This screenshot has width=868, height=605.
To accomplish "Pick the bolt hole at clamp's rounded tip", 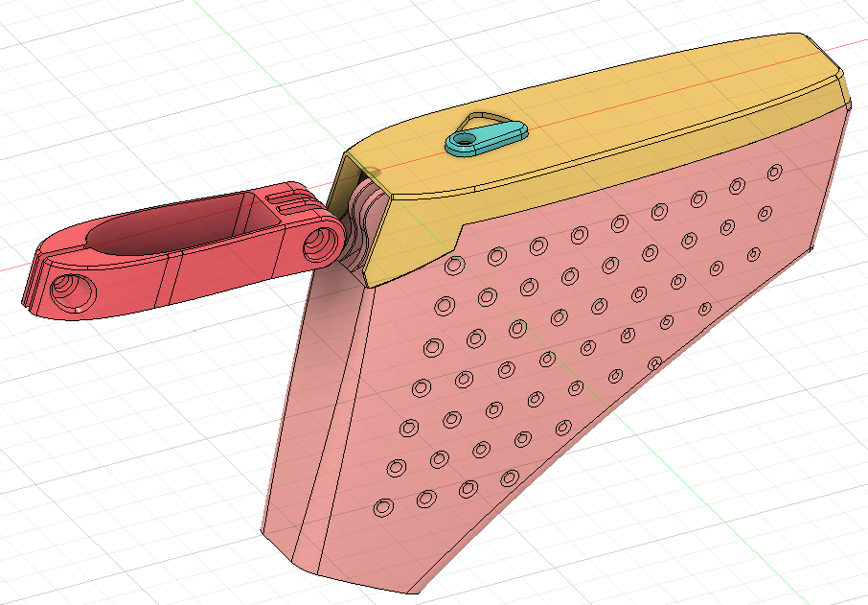I will [73, 292].
